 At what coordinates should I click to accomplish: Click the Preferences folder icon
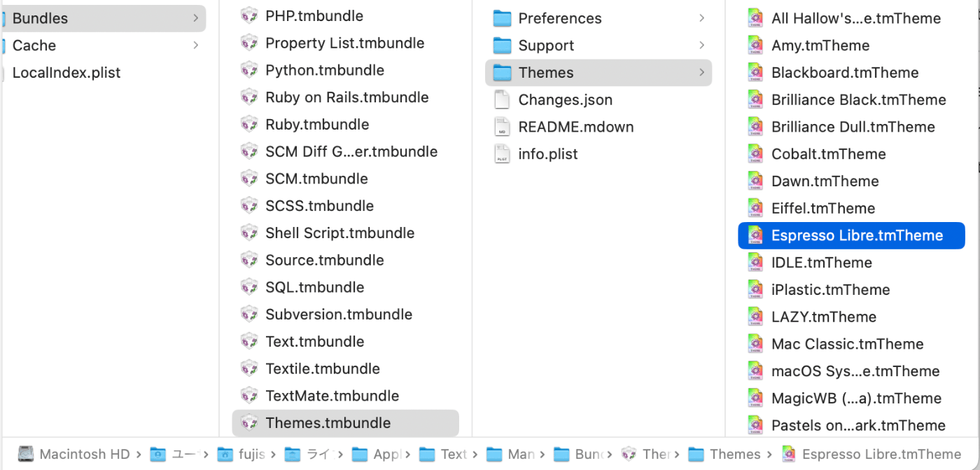[502, 18]
